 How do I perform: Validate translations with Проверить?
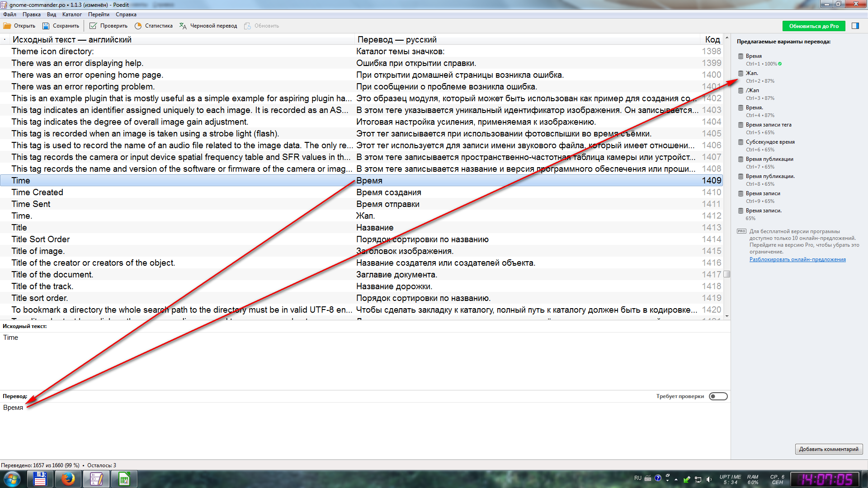[108, 26]
